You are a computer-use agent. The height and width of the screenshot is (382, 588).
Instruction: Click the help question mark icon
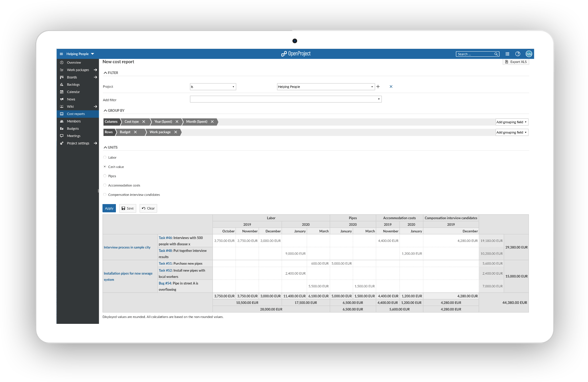coord(518,54)
